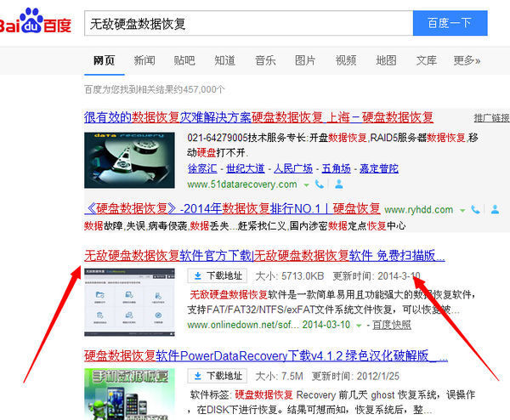
Task: Open the 图片 tab
Action: click(x=305, y=60)
